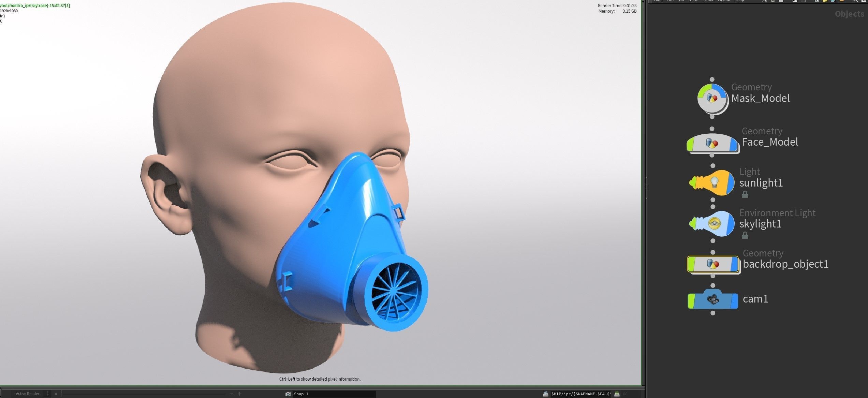Select the sunlight1 light bulb icon
The width and height of the screenshot is (868, 398).
715,183
